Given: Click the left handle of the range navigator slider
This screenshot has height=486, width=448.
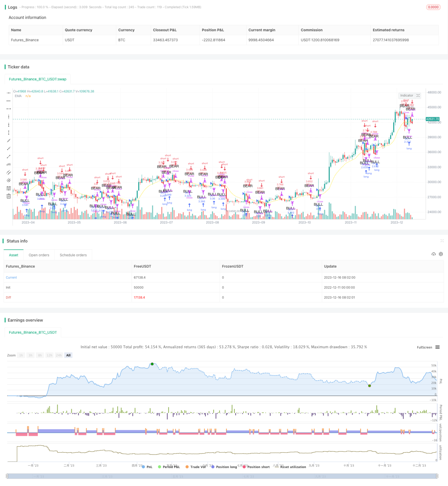Looking at the screenshot, I should coord(8,476).
